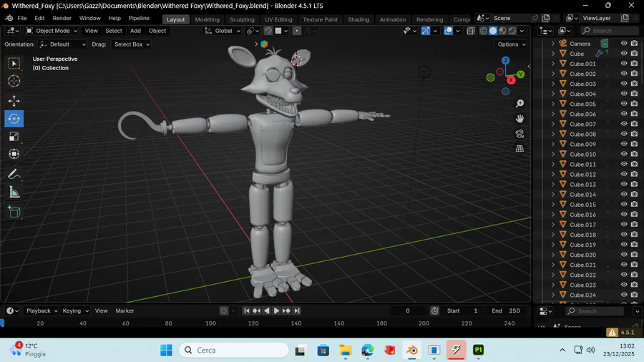The height and width of the screenshot is (362, 644).
Task: Open the Global transform orientation dropdown
Action: coord(223,31)
